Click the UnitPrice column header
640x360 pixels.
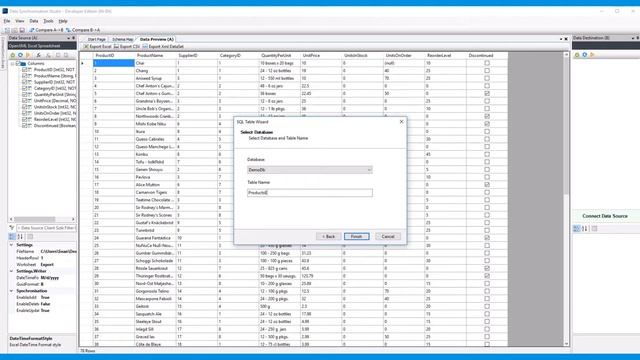[x=321, y=55]
